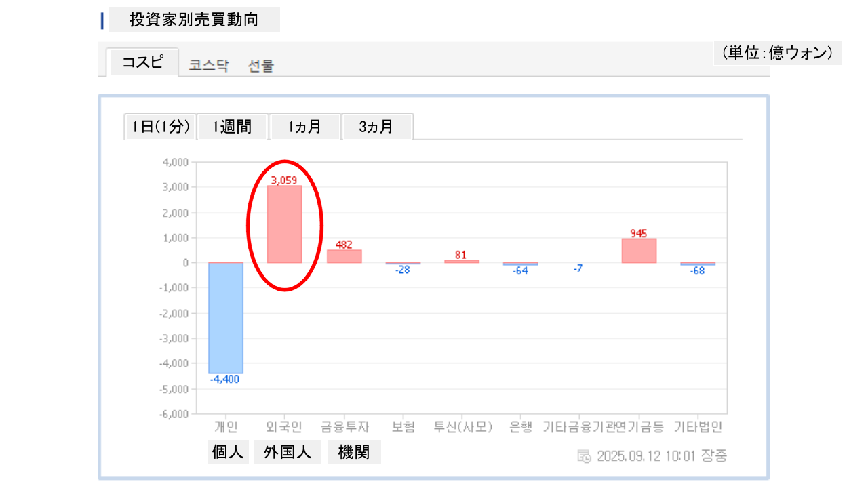Click the clock icon beside the timestamp
This screenshot has height=488, width=868.
[584, 455]
